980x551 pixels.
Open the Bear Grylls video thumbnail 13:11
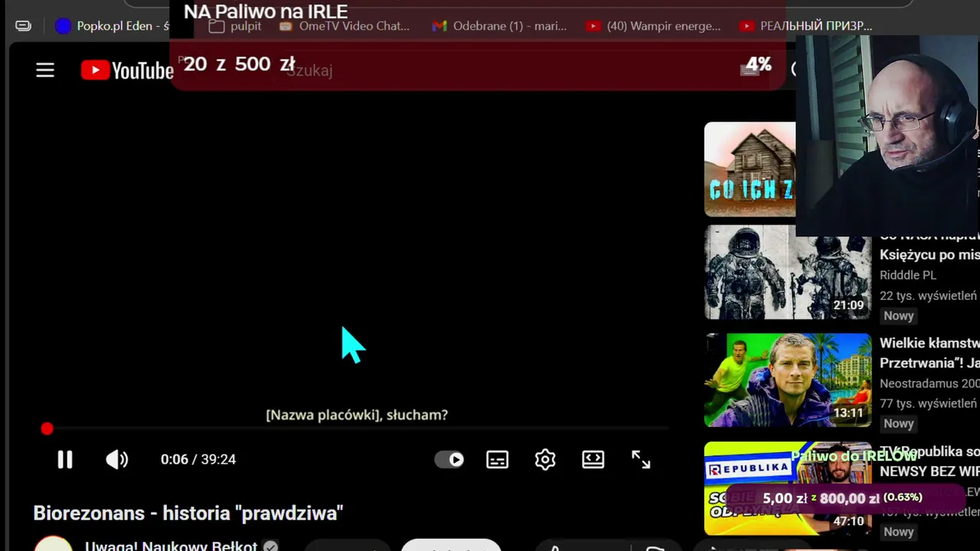[x=788, y=380]
